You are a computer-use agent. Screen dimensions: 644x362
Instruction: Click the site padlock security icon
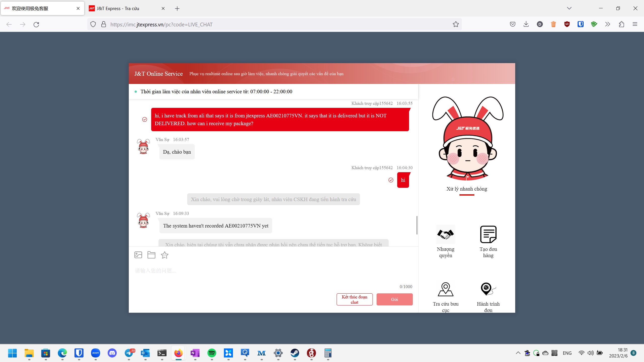point(103,24)
